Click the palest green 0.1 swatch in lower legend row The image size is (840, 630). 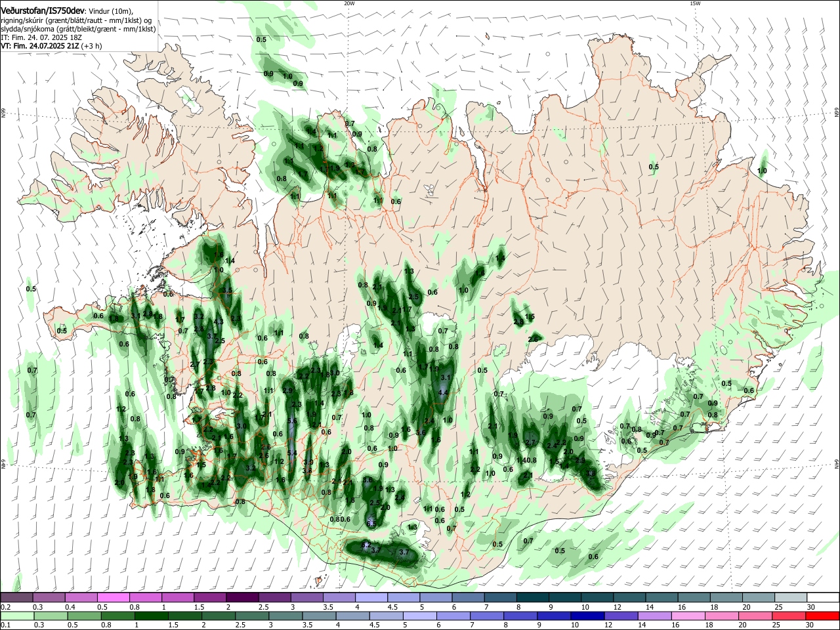[x=17, y=616]
